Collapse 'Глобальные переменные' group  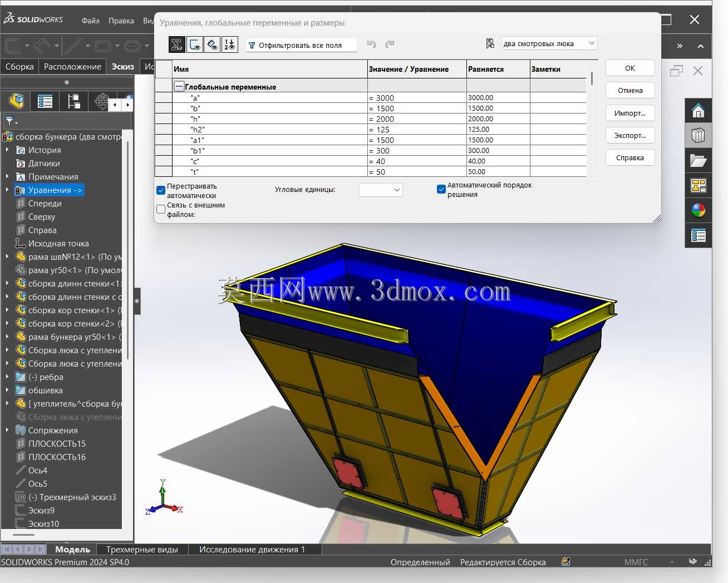click(x=179, y=86)
